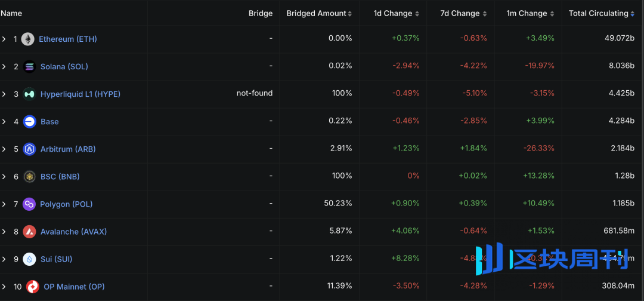Click the Name column header

(x=11, y=13)
